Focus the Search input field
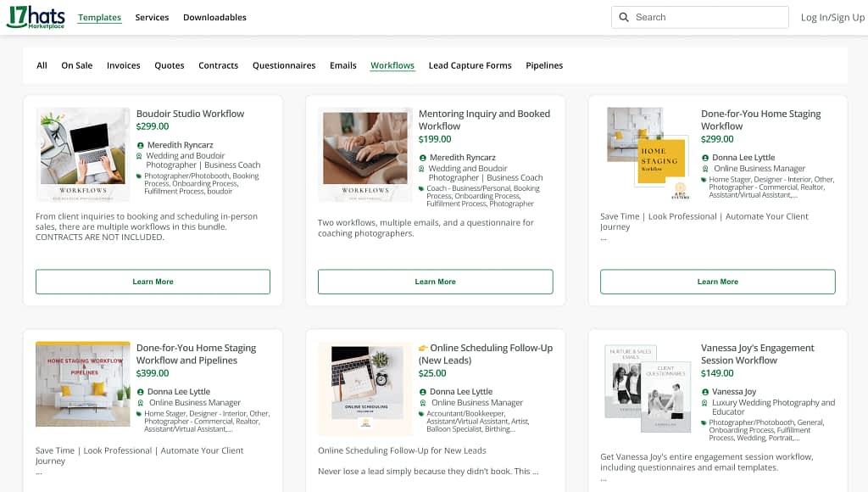 pyautogui.click(x=699, y=17)
